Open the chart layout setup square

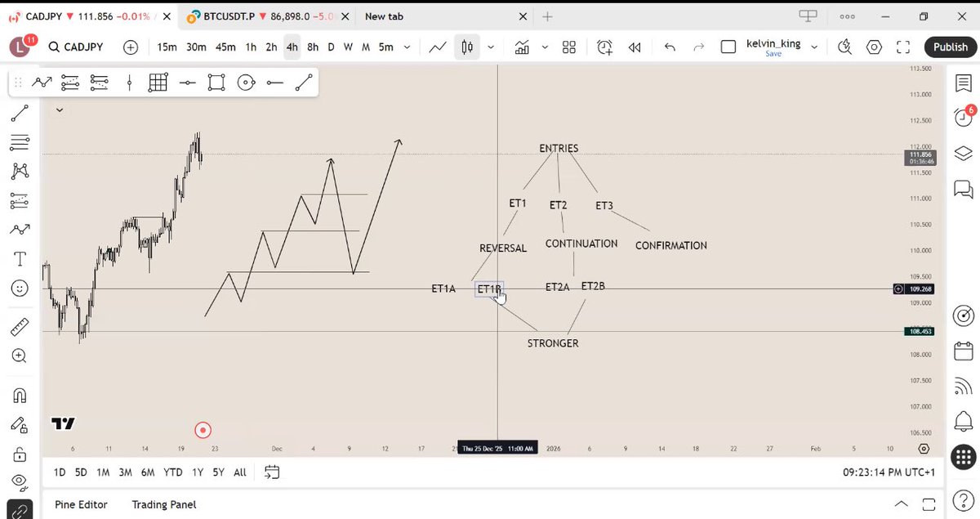728,47
